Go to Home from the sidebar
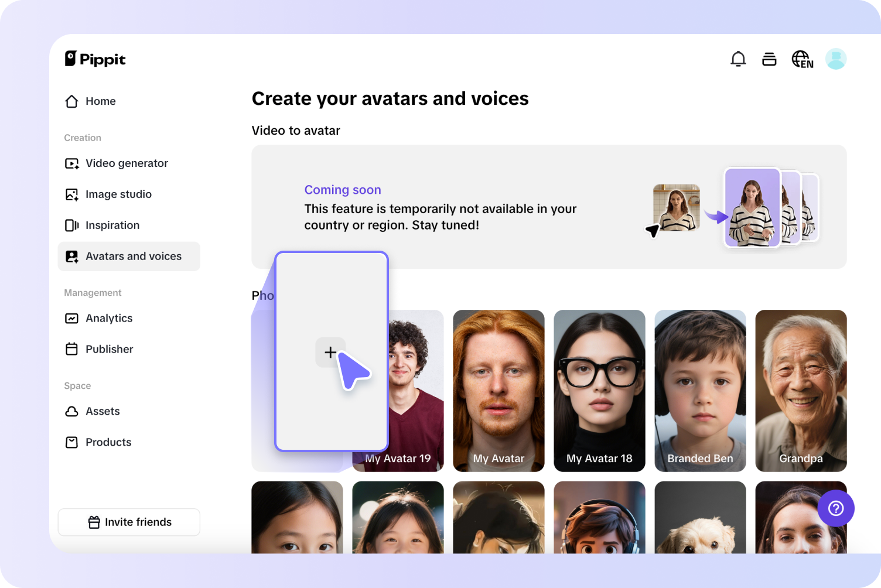 (x=100, y=101)
